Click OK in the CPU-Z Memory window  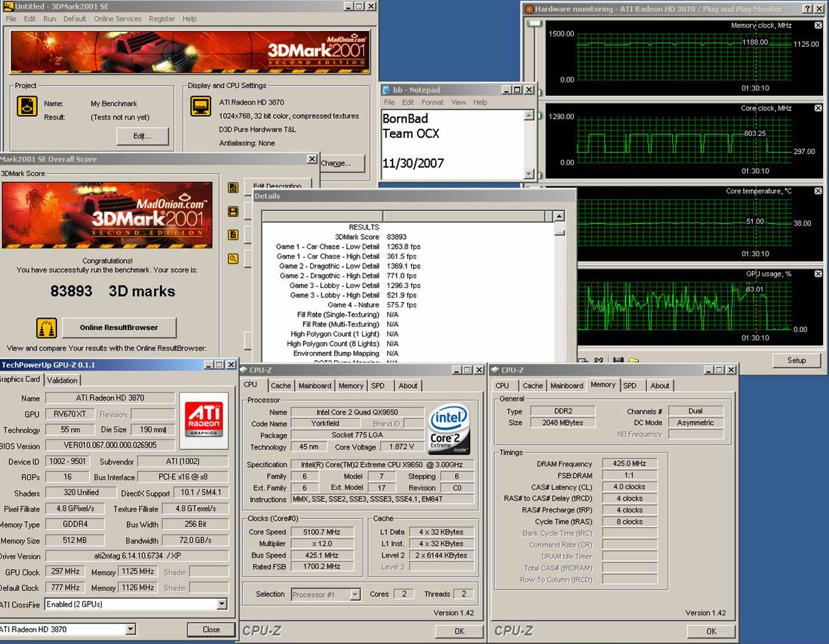pos(711,631)
